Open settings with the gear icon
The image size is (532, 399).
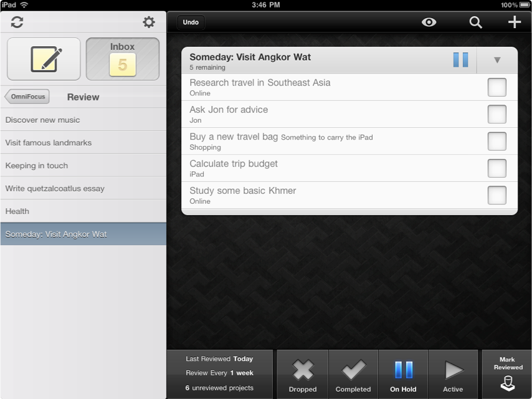pos(149,22)
